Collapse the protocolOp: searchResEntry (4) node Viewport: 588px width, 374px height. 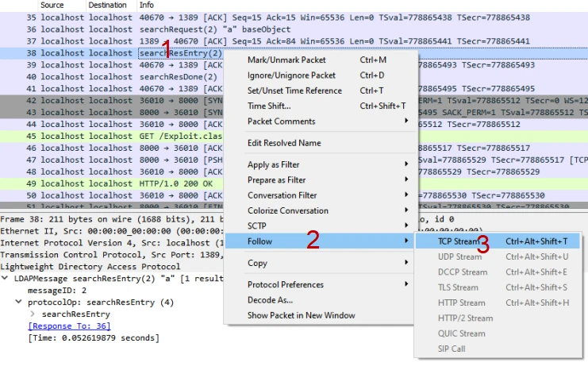[x=20, y=303]
